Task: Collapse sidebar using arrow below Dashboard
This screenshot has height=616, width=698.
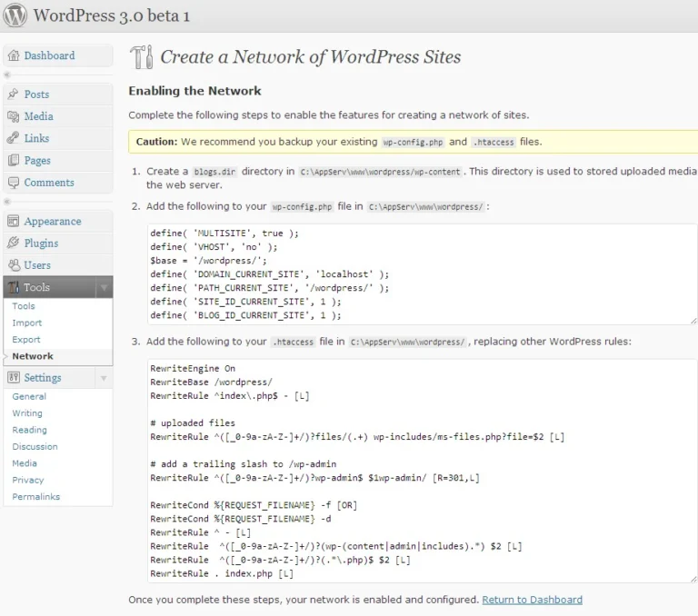Action: point(7,75)
